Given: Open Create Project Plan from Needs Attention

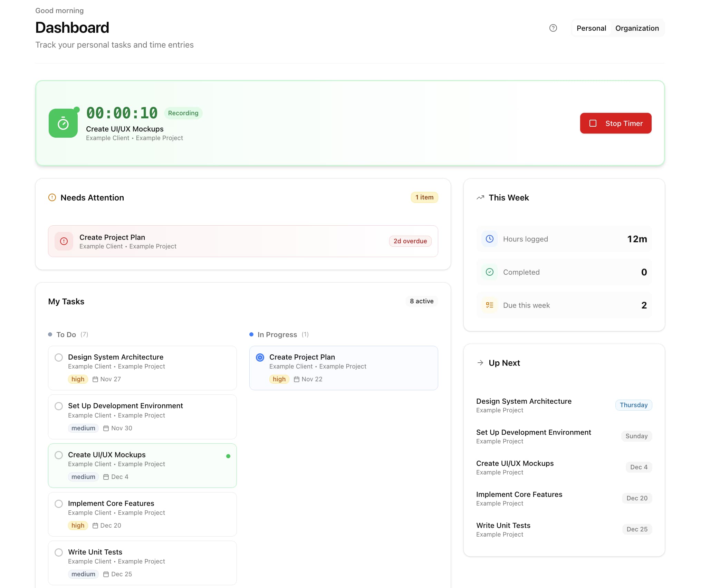Looking at the screenshot, I should coord(112,237).
